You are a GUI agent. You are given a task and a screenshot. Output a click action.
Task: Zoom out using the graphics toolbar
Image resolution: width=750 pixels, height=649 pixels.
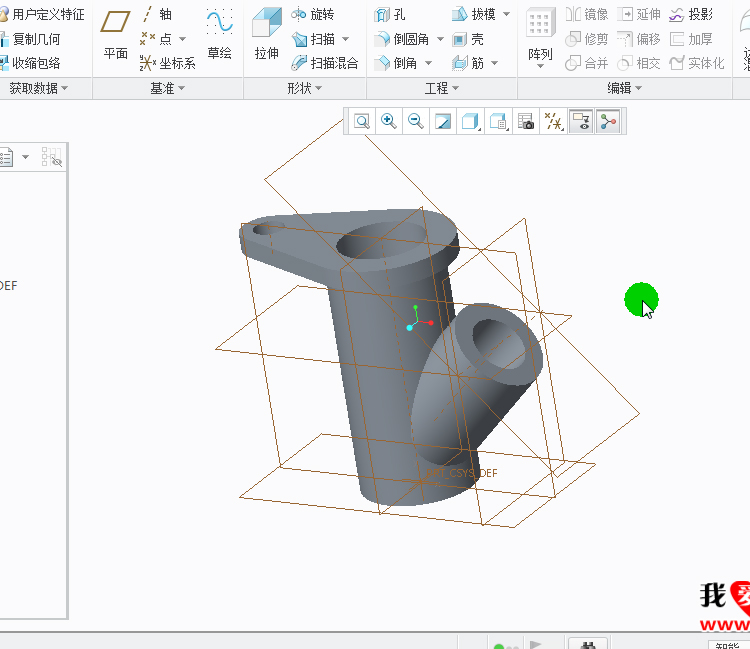tap(415, 121)
